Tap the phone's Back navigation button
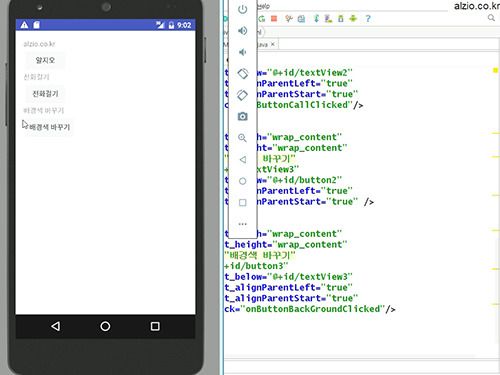The image size is (500, 375). click(56, 326)
